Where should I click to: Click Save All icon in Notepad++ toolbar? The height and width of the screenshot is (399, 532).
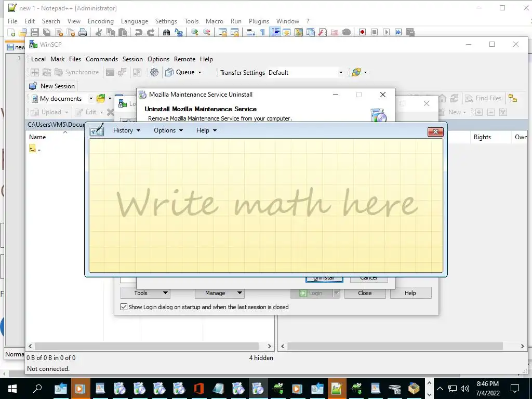pyautogui.click(x=46, y=32)
